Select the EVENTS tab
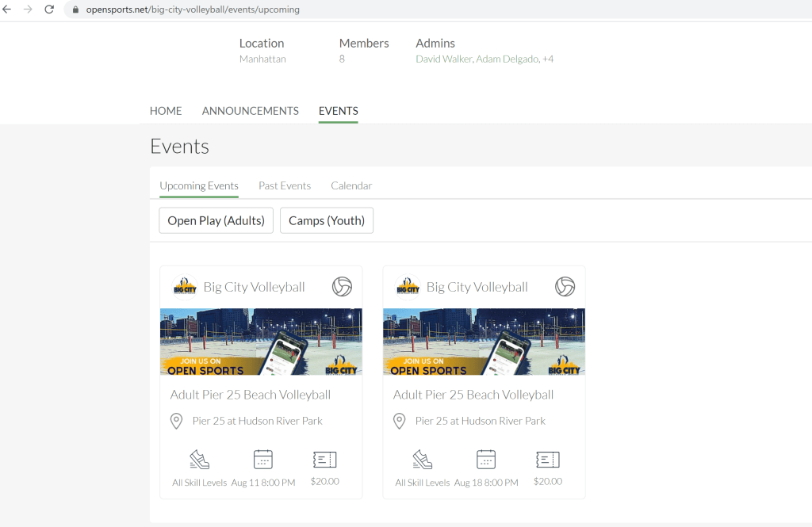 pyautogui.click(x=338, y=111)
